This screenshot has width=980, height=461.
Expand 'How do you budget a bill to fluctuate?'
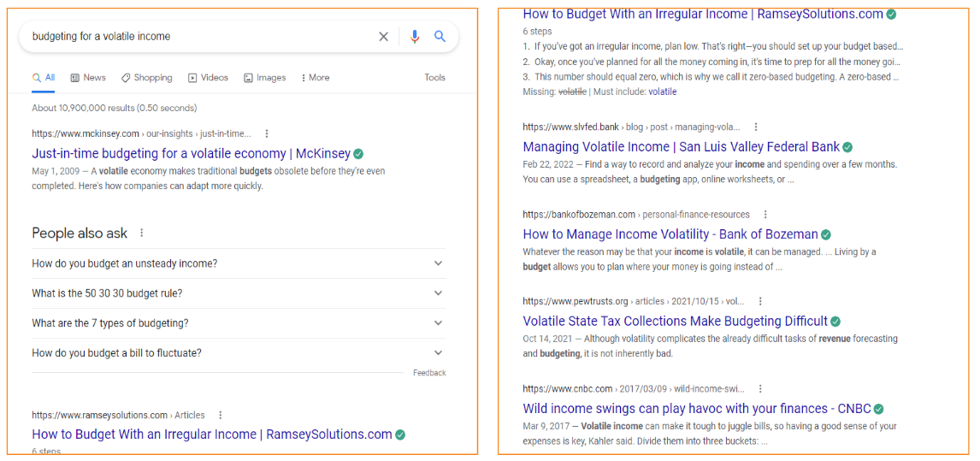(239, 352)
